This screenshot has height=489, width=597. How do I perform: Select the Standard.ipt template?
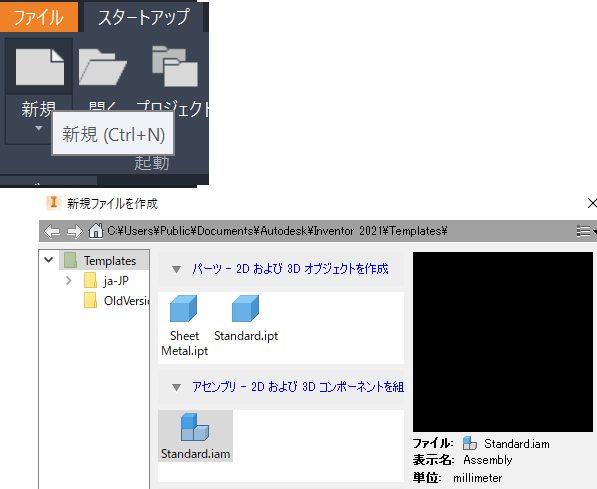(x=246, y=319)
